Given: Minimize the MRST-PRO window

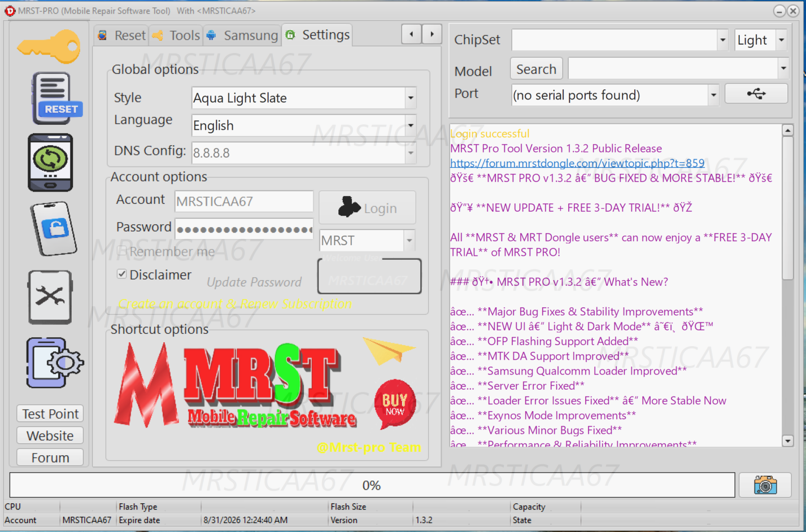Looking at the screenshot, I should (779, 11).
